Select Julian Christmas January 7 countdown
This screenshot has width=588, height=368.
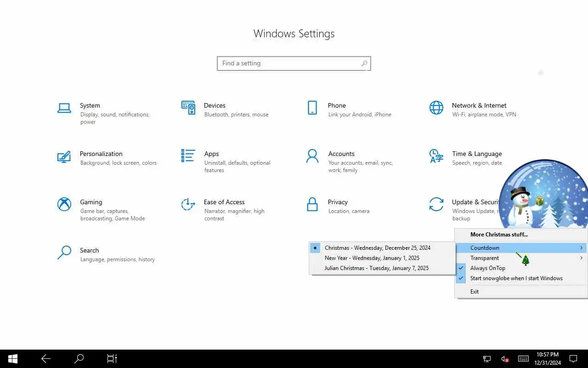pyautogui.click(x=382, y=268)
